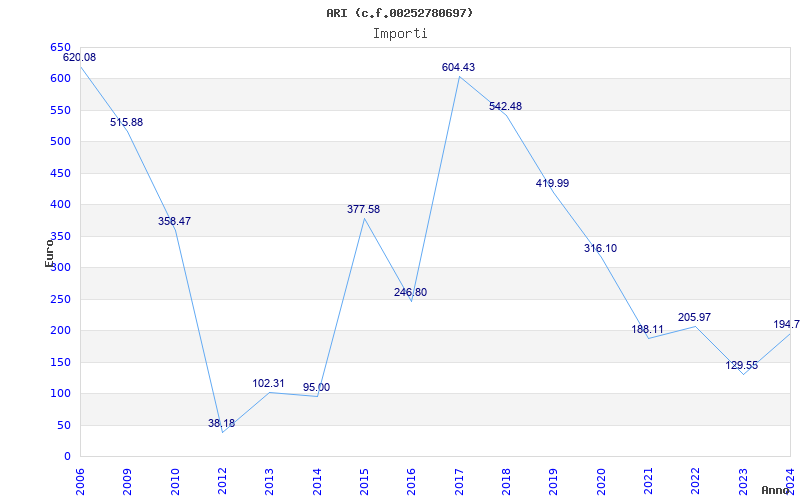Click the 95.00 data label
Image resolution: width=800 pixels, height=500 pixels.
316,387
